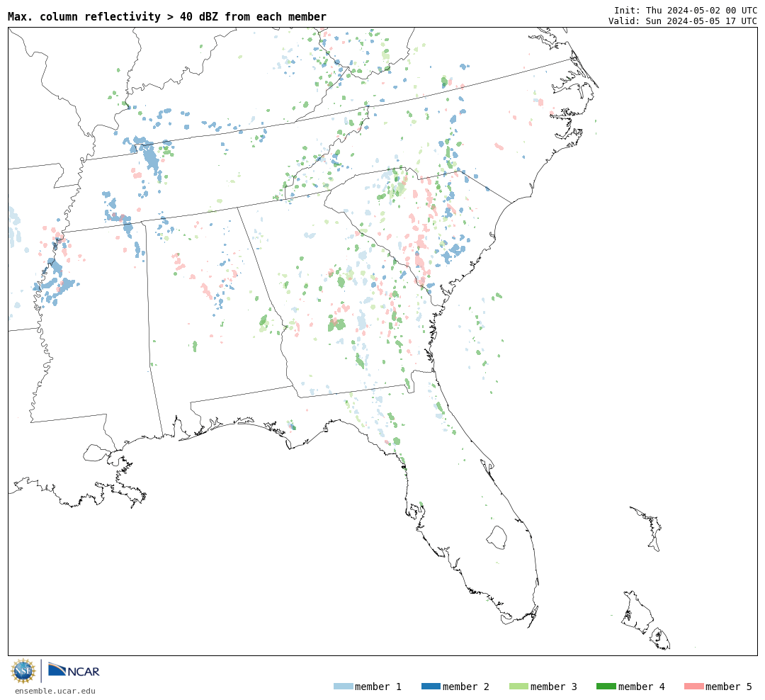Click the member 4 dark green swatch
This screenshot has width=765, height=700.
606,687
